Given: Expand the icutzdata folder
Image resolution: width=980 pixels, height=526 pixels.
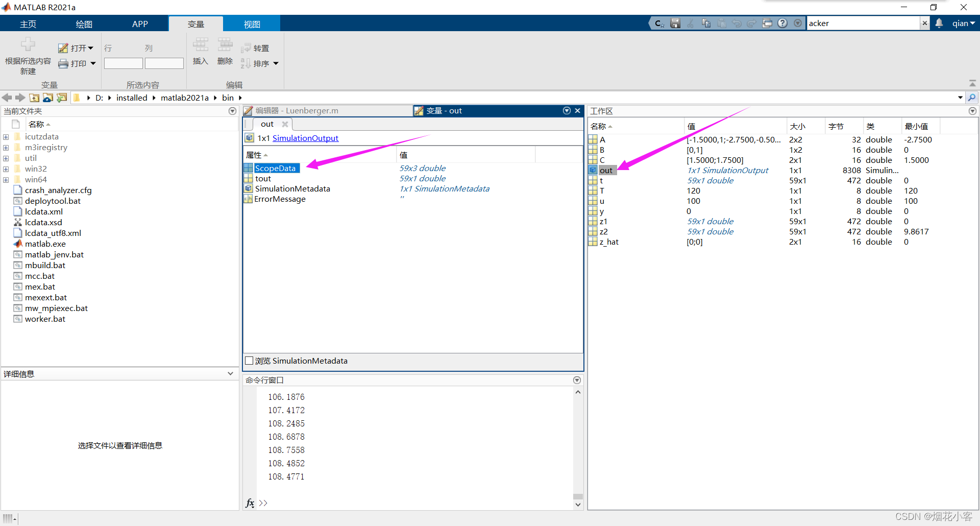Looking at the screenshot, I should point(6,137).
